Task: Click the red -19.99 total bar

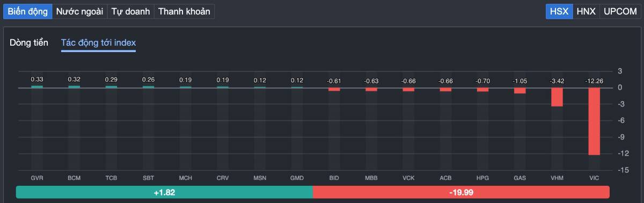Action: click(x=461, y=192)
